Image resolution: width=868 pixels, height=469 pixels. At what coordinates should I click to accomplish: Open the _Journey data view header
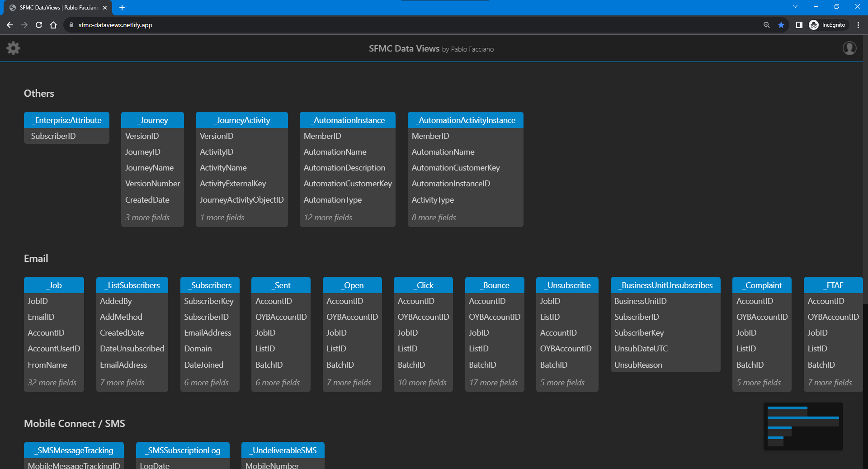[152, 120]
